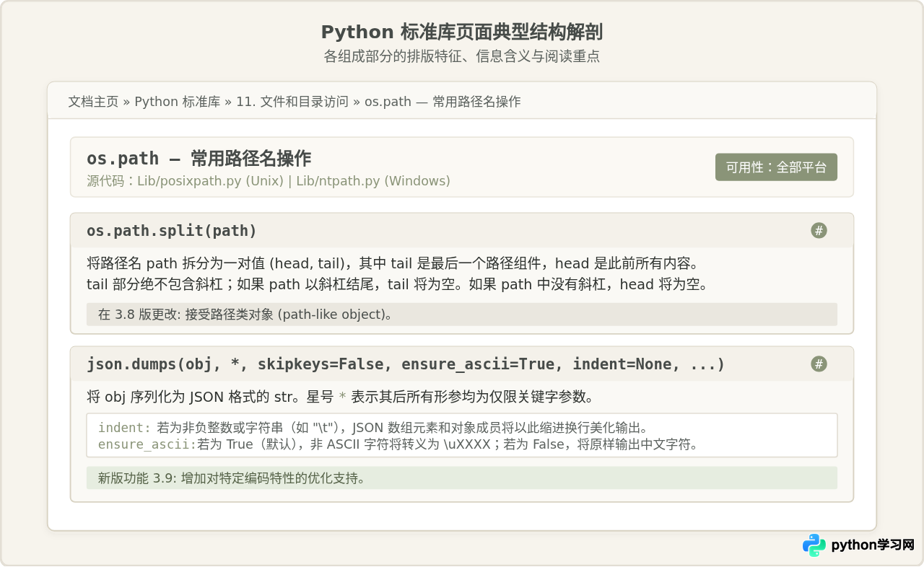This screenshot has width=924, height=567.
Task: Click the title Python 标准库页面典型结构解剖
Action: click(x=462, y=32)
